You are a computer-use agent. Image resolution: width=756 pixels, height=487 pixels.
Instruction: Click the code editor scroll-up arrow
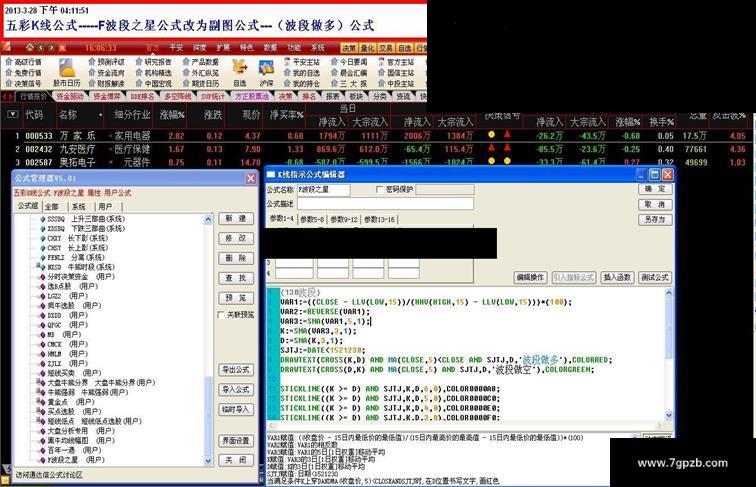click(669, 292)
